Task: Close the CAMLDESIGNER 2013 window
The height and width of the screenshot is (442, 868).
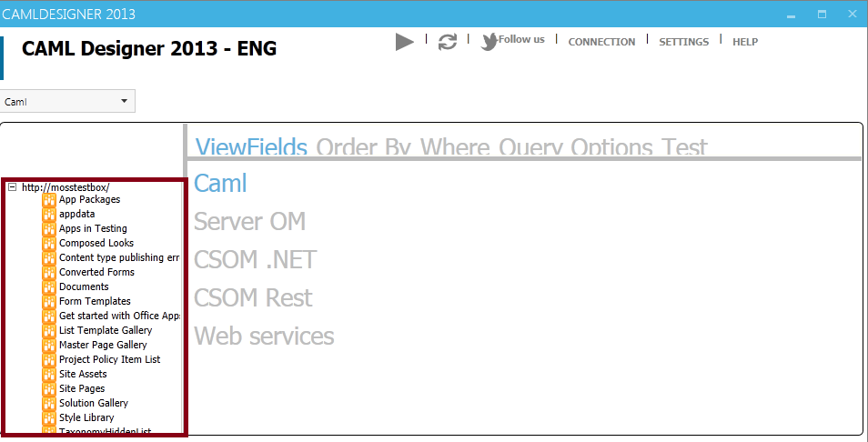Action: [853, 15]
